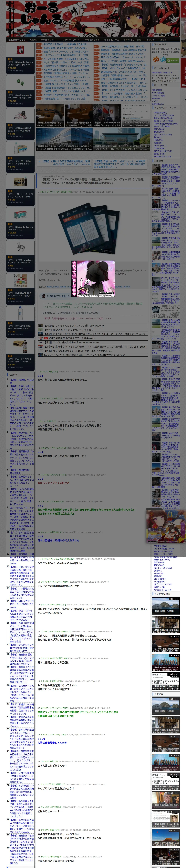Open 中華情勢 (932) category link
Viewport: 186px width, 868px height.
[160, 113]
